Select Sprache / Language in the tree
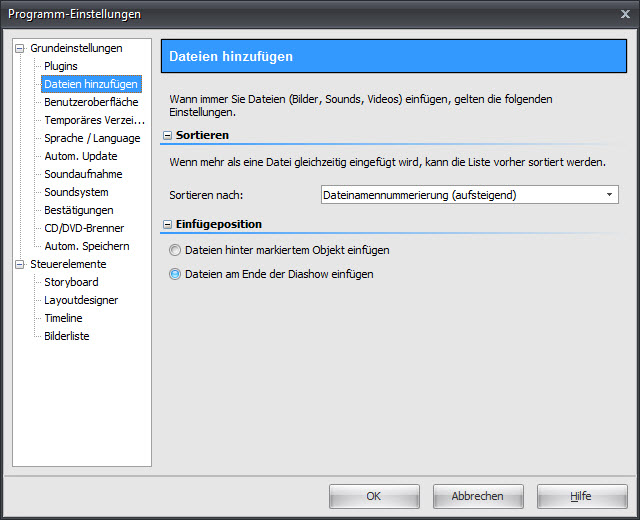The height and width of the screenshot is (520, 640). pos(92,138)
